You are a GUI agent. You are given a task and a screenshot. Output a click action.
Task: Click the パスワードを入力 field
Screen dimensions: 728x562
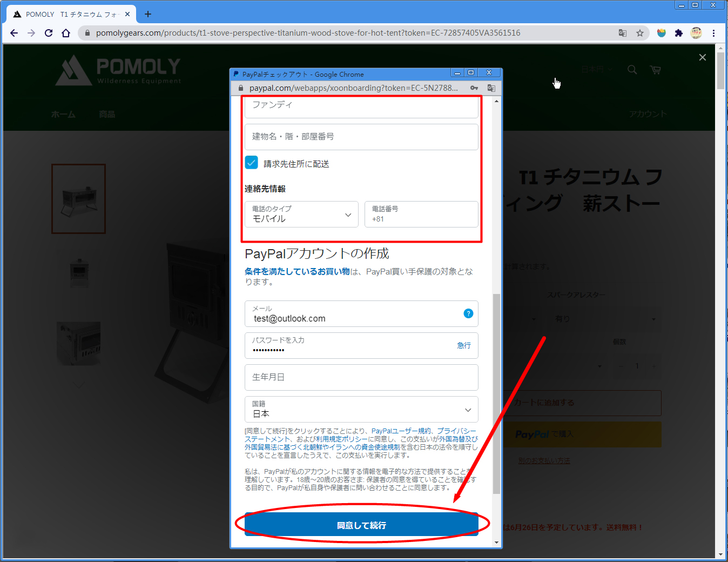[x=361, y=345]
